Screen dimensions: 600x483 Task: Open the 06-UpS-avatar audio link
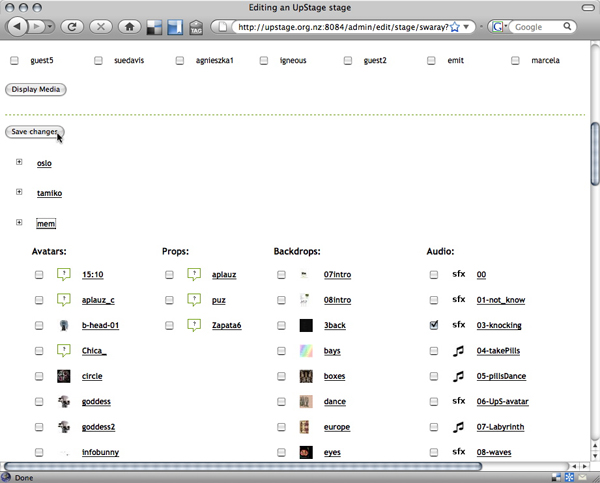pyautogui.click(x=502, y=401)
